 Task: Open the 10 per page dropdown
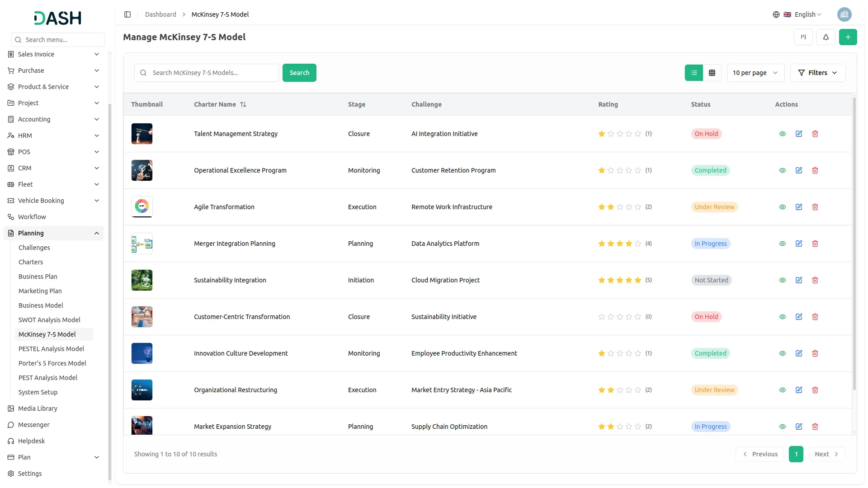(755, 73)
